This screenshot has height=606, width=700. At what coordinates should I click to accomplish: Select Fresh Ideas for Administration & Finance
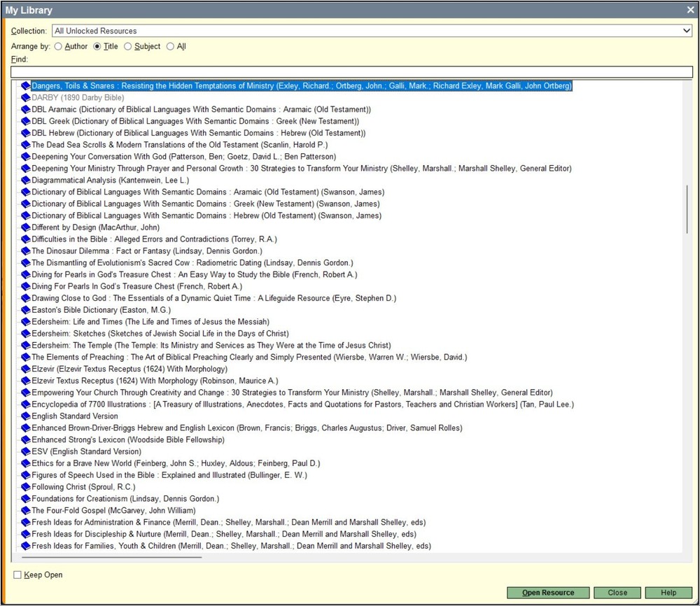229,523
